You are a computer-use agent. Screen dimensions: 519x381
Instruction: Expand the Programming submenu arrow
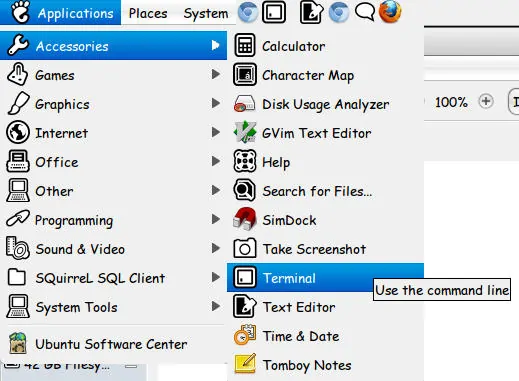216,219
